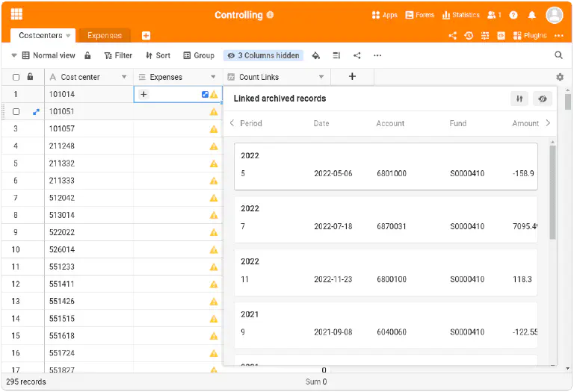
Task: Open toolbar more options ellipsis
Action: click(377, 55)
